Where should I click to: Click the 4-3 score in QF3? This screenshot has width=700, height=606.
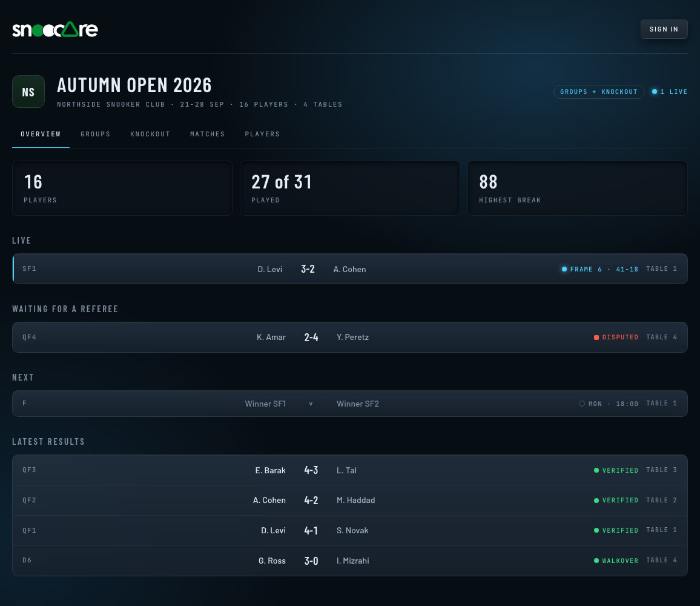[311, 470]
